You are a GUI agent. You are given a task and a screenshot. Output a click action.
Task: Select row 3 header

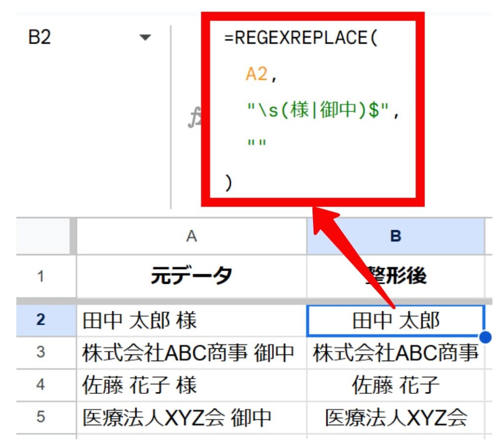pyautogui.click(x=40, y=352)
